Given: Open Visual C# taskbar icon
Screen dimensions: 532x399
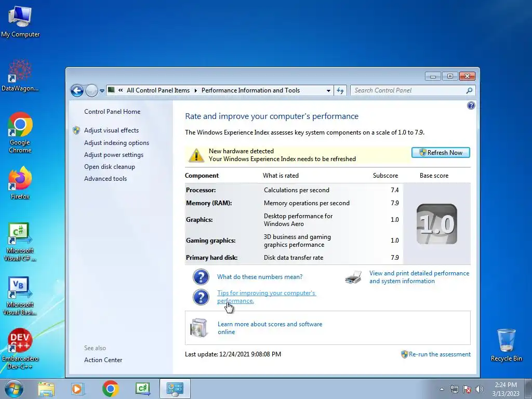Looking at the screenshot, I should click(142, 389).
